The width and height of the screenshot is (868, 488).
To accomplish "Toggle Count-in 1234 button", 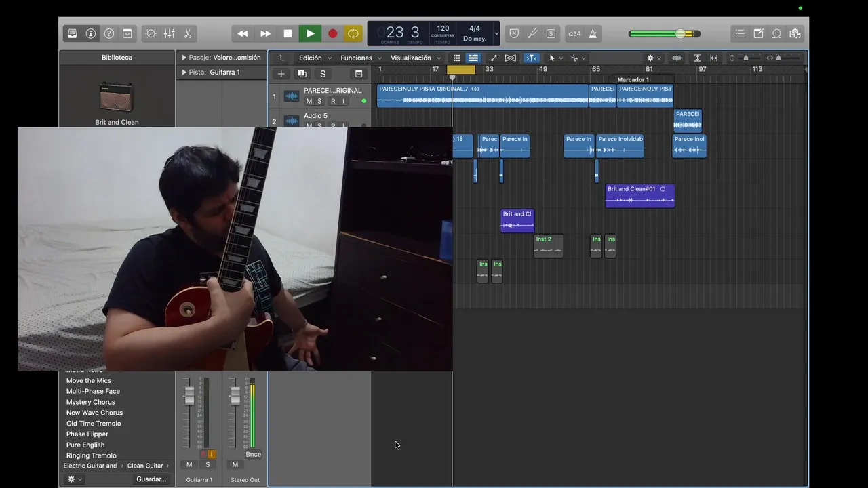I will click(x=574, y=33).
